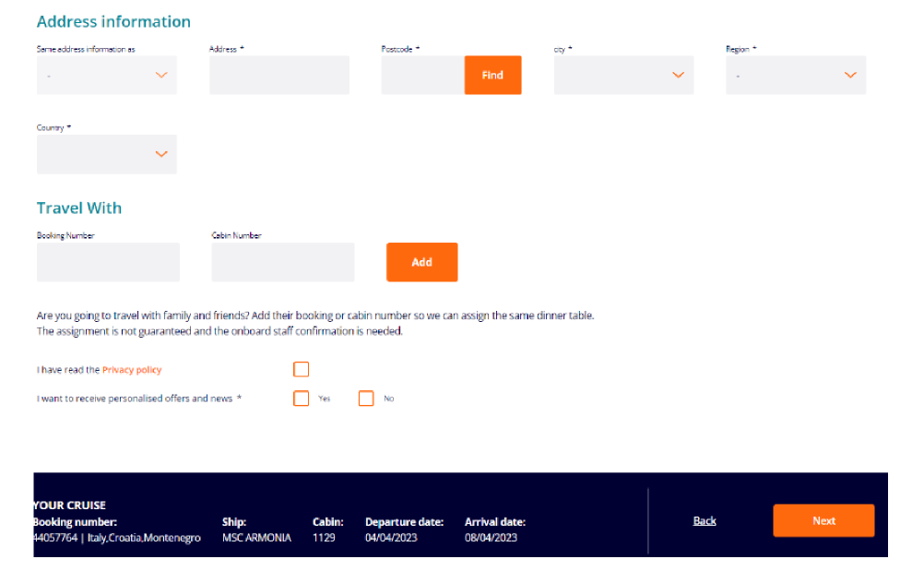
Task: Open the 'Same address information as' dropdown
Action: 106,76
